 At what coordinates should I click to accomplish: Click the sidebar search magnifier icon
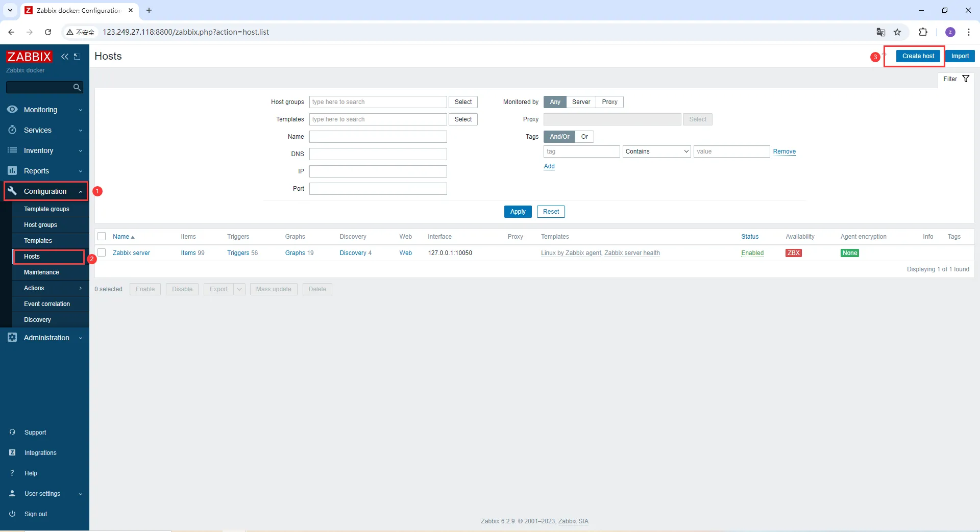click(77, 87)
